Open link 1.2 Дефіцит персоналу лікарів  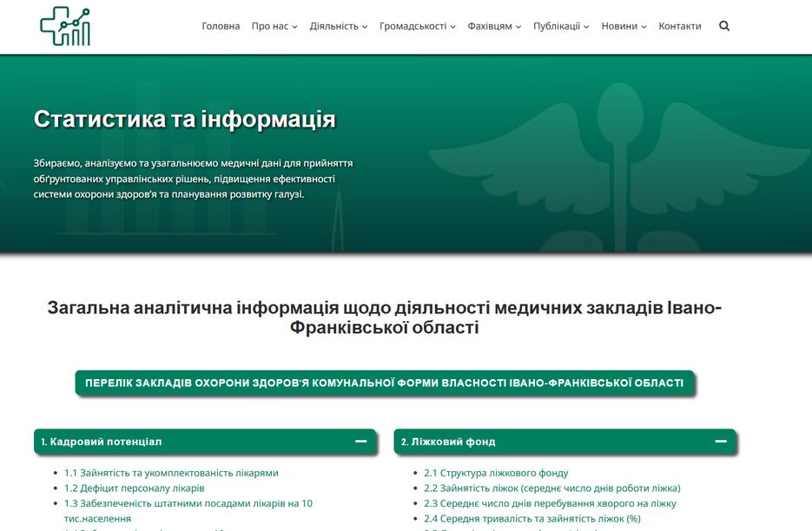134,488
